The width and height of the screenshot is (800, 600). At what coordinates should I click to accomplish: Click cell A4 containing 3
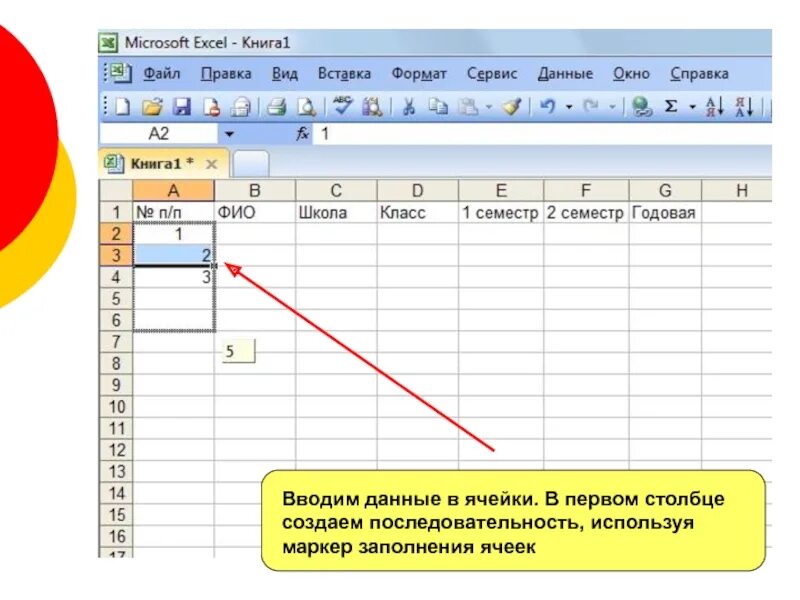(x=173, y=277)
